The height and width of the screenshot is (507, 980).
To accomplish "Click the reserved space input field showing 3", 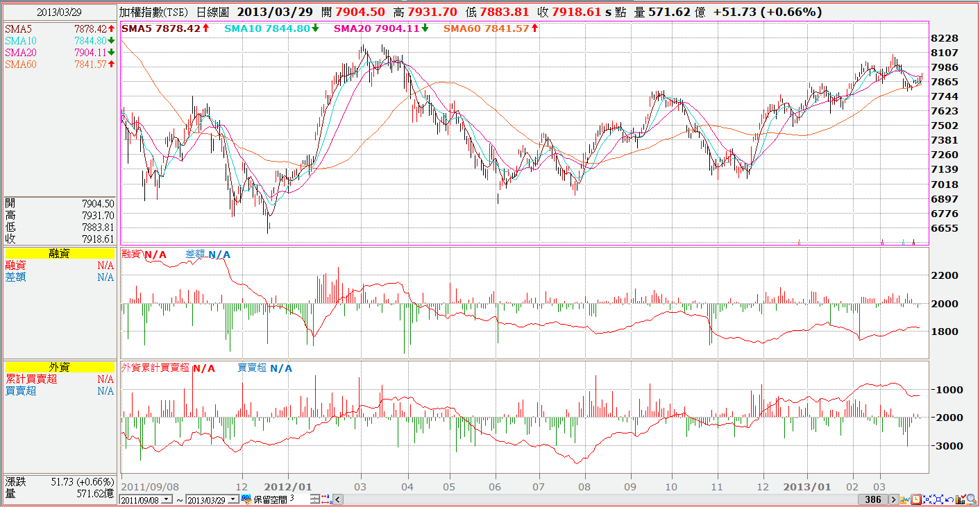I will pyautogui.click(x=298, y=499).
